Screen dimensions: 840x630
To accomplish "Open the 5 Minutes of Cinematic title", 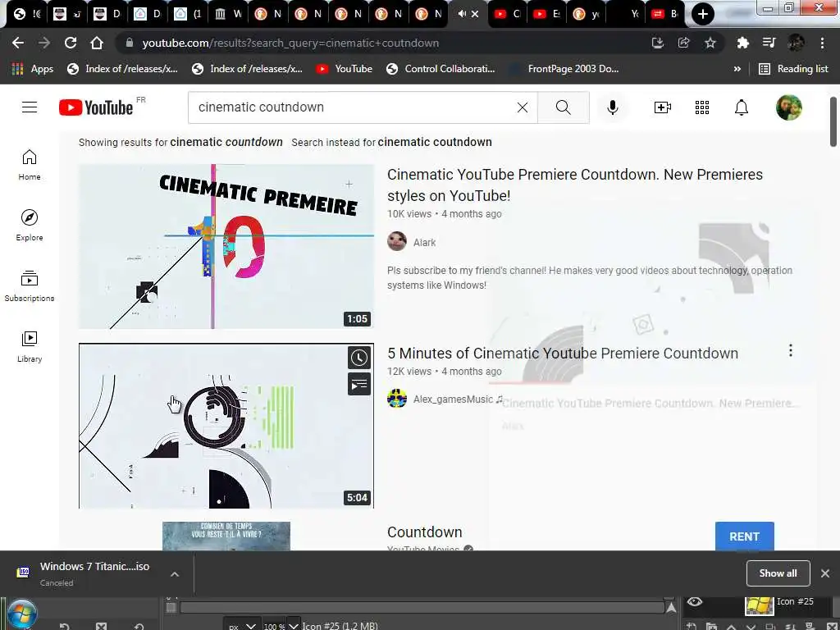I will 563,354.
